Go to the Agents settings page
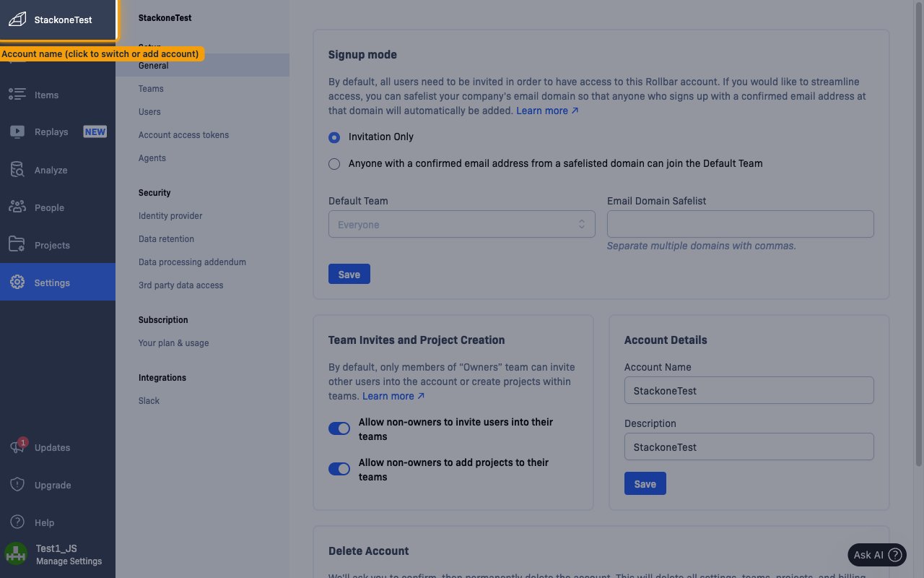The width and height of the screenshot is (924, 578). 152,158
